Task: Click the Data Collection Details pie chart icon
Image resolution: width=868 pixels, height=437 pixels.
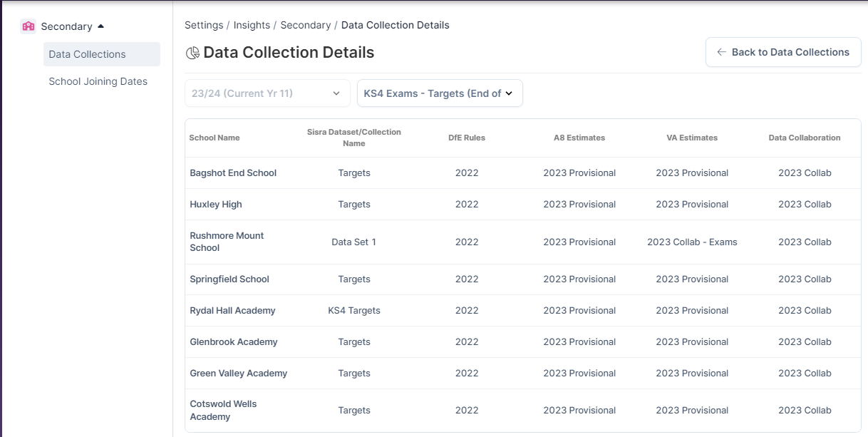Action: 192,53
